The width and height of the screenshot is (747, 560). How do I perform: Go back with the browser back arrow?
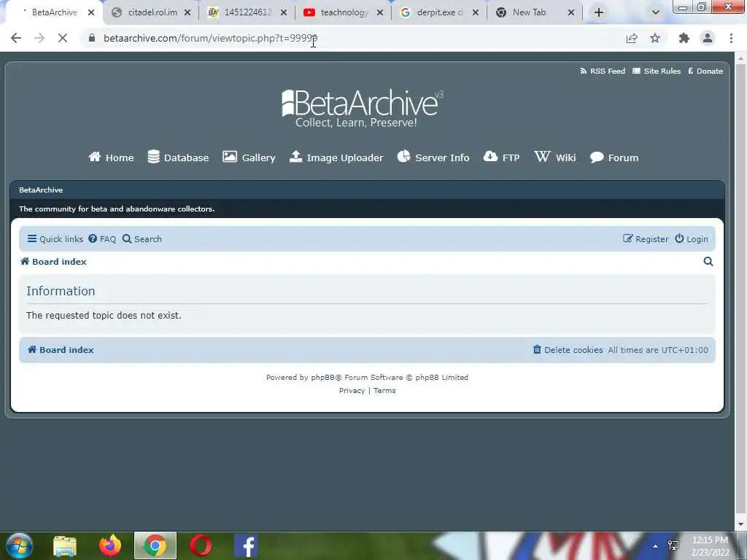pyautogui.click(x=16, y=38)
